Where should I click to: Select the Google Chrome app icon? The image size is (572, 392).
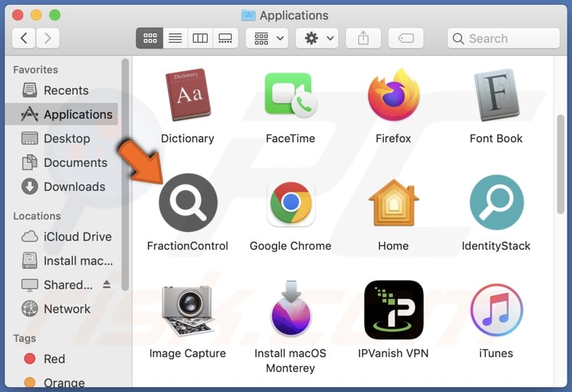tap(291, 203)
